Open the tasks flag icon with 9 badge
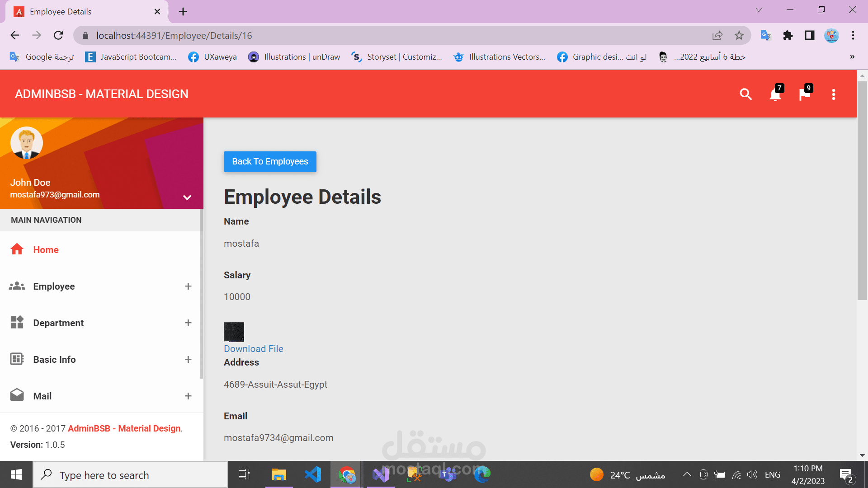Viewport: 868px width, 488px height. [804, 94]
